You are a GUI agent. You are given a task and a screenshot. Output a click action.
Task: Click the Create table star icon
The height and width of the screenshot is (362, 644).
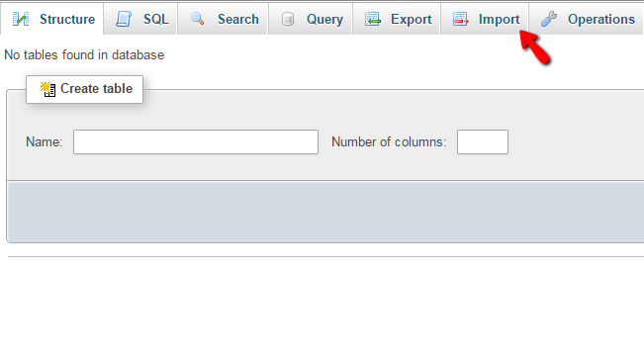click(47, 89)
